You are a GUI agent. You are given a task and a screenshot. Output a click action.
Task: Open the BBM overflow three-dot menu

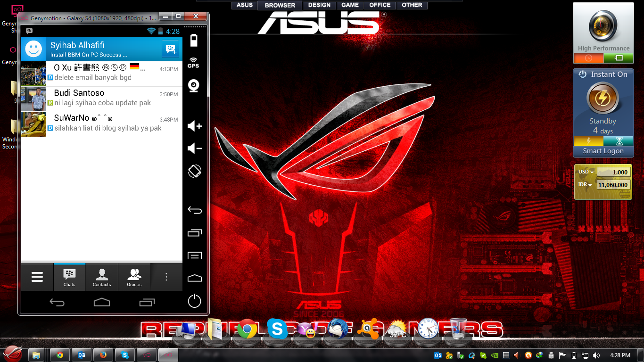(166, 277)
